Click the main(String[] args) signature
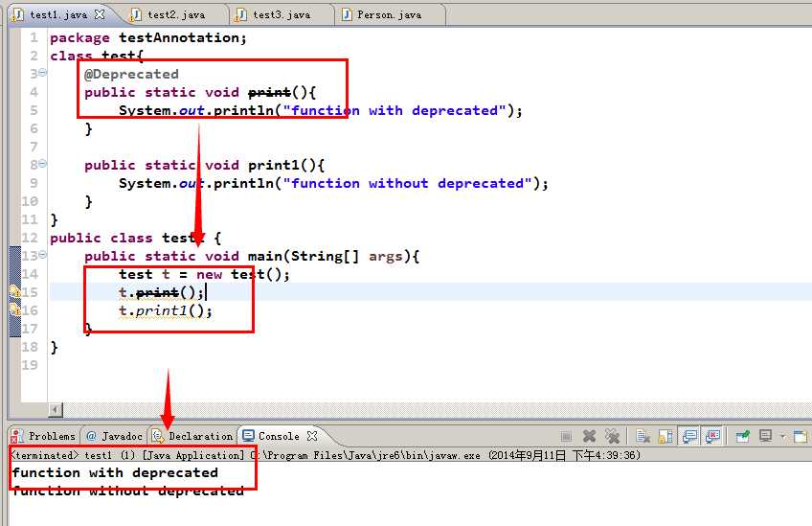The image size is (812, 526). [328, 256]
